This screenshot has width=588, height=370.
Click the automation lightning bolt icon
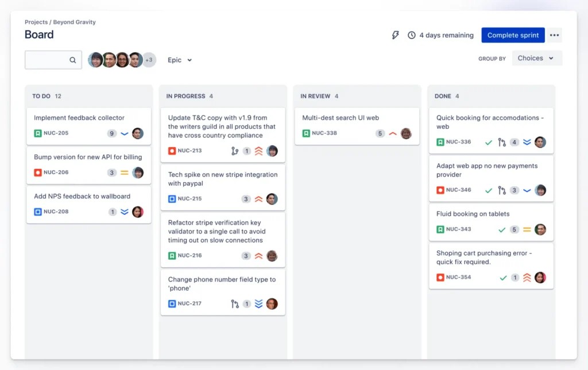click(x=396, y=35)
